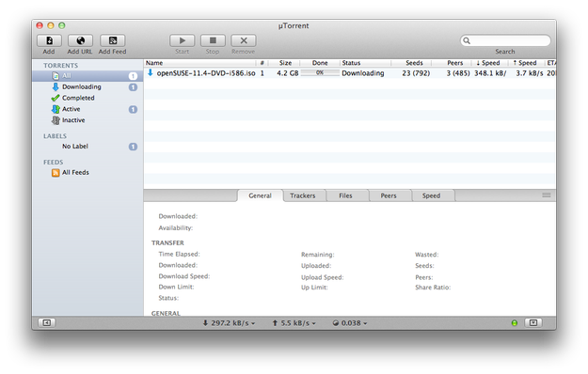Switch to the Peers tab
Viewport: 588px width, 374px height.
[389, 195]
